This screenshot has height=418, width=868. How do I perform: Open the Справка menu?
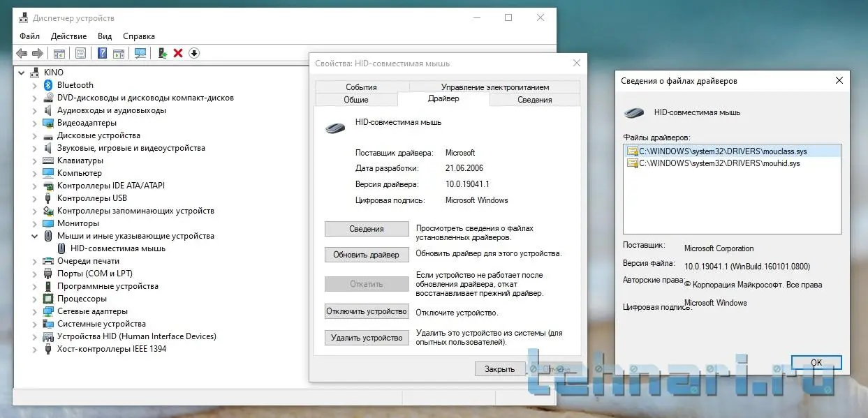click(x=139, y=36)
